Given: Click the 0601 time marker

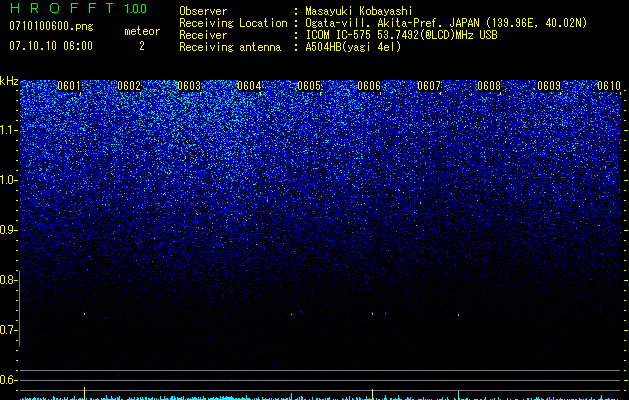Looking at the screenshot, I should click(x=69, y=86).
